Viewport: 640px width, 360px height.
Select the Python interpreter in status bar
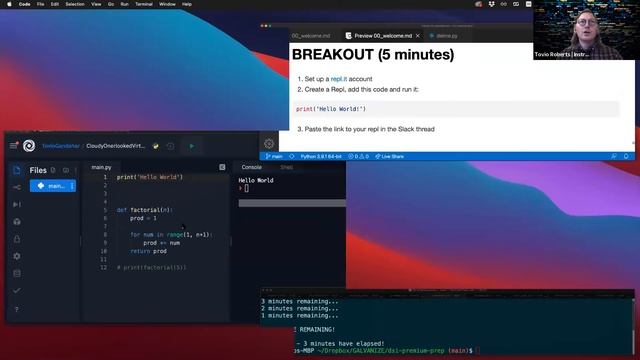pyautogui.click(x=321, y=156)
